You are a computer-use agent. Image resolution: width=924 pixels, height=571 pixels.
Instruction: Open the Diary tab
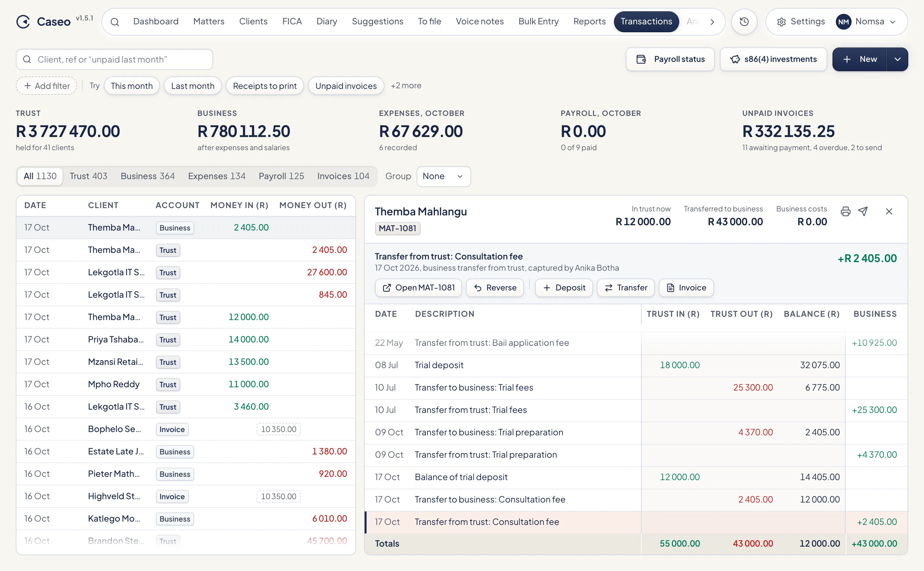pos(327,21)
